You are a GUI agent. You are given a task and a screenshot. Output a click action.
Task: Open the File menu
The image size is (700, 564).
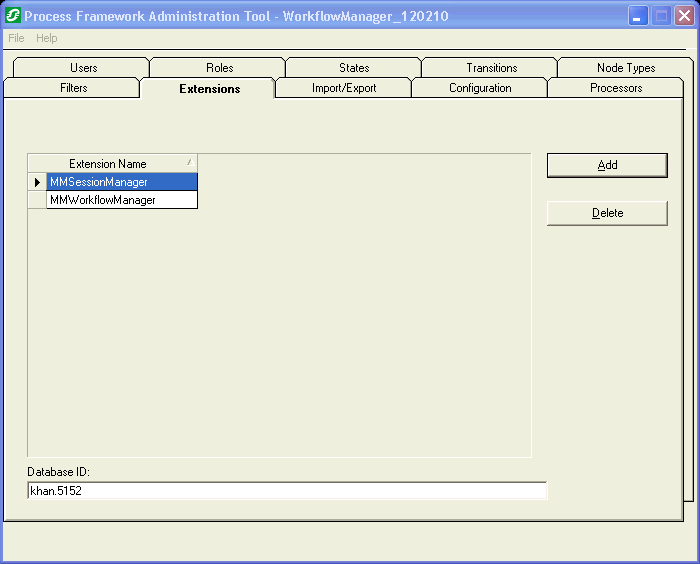tap(16, 38)
